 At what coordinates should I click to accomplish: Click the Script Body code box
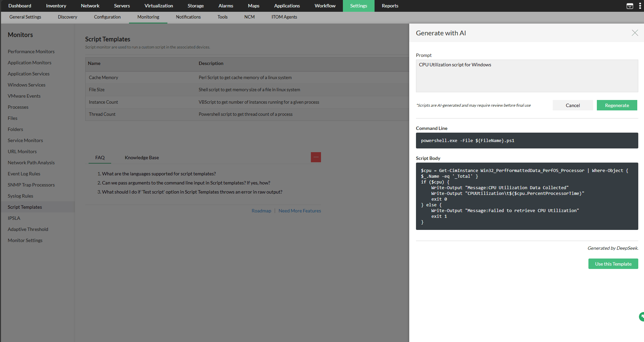(527, 196)
